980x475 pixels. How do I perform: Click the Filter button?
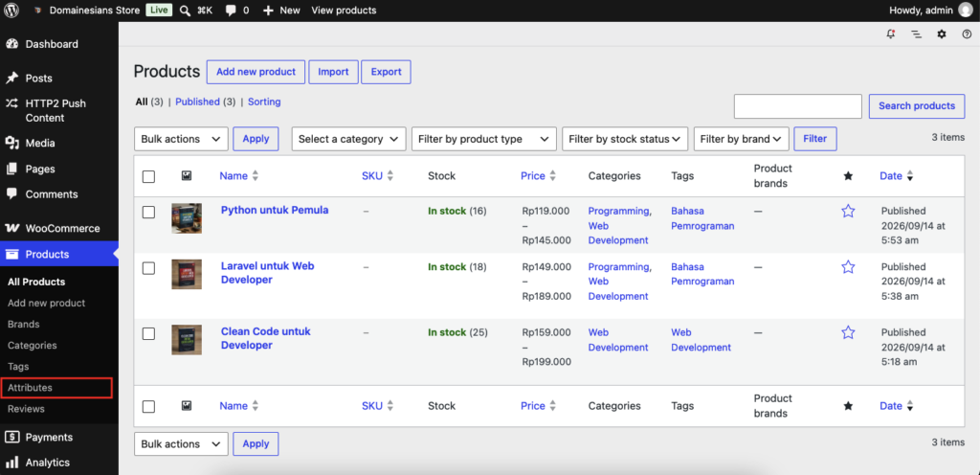tap(815, 139)
